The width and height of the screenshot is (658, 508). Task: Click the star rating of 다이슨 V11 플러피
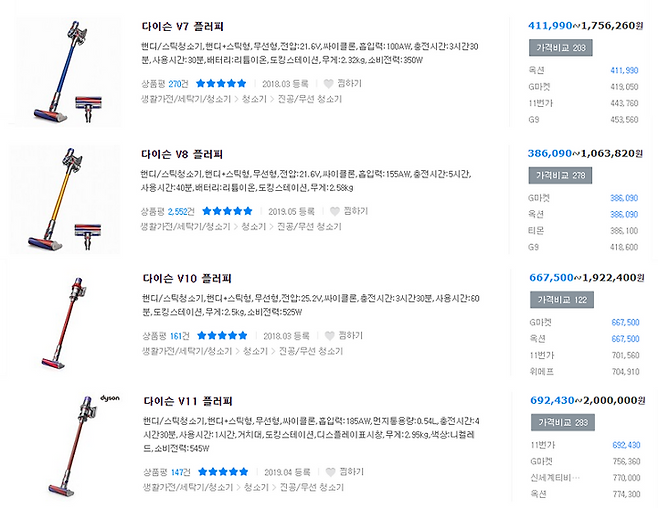point(220,472)
